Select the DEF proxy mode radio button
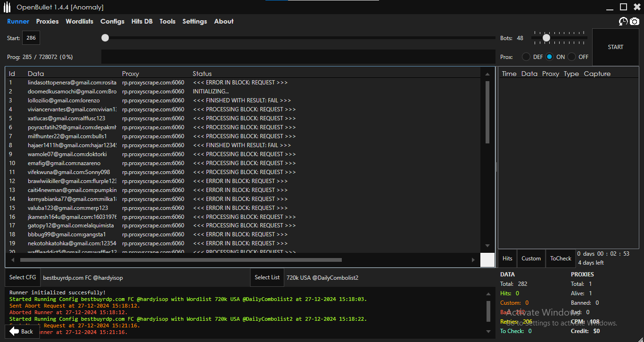Viewport: 644px width, 342px height. pos(526,57)
